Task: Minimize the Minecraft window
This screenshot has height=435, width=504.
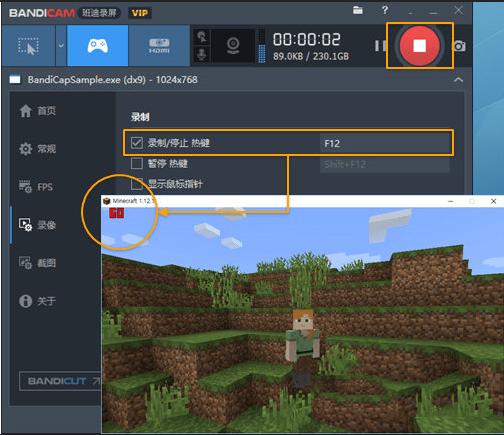Action: (451, 201)
